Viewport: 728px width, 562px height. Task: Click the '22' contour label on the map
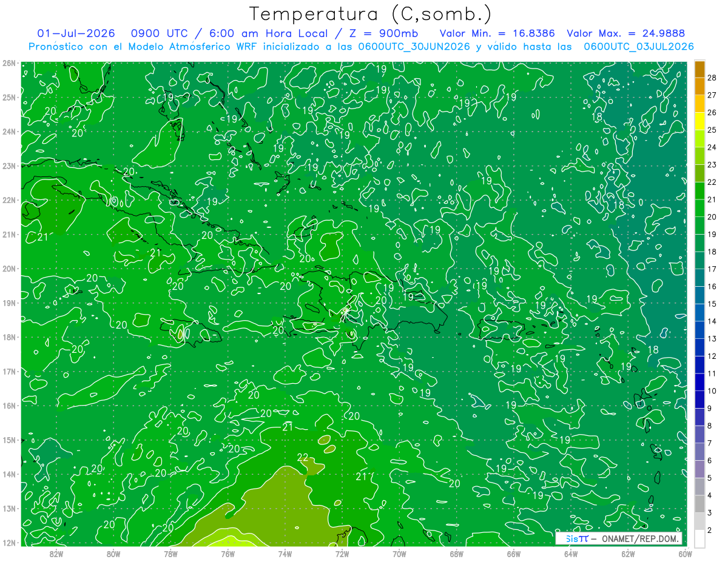(303, 457)
